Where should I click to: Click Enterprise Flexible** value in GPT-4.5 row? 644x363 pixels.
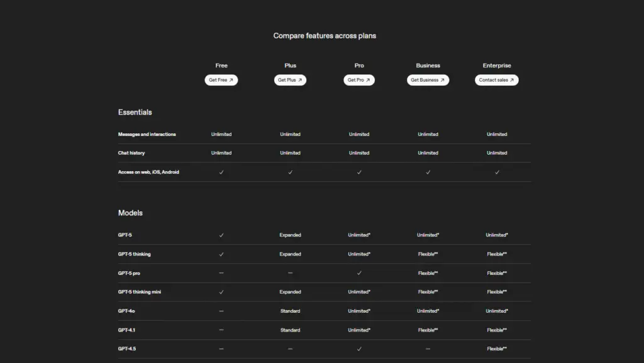[497, 349]
